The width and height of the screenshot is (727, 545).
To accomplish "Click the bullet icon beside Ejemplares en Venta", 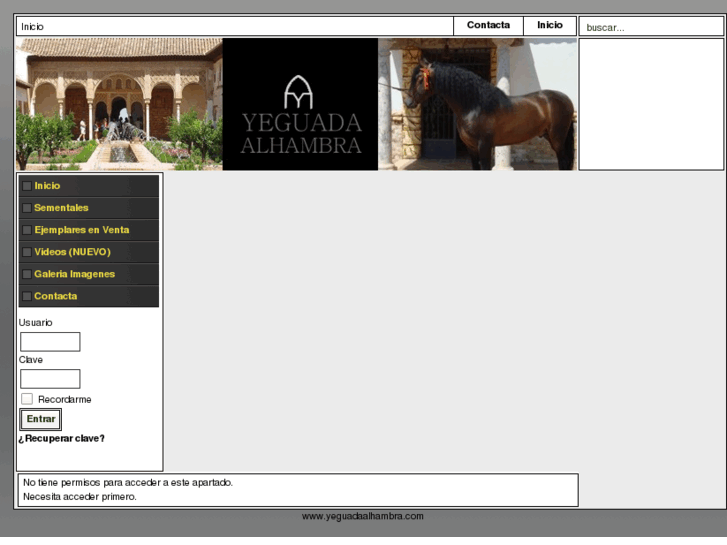I will [x=27, y=230].
